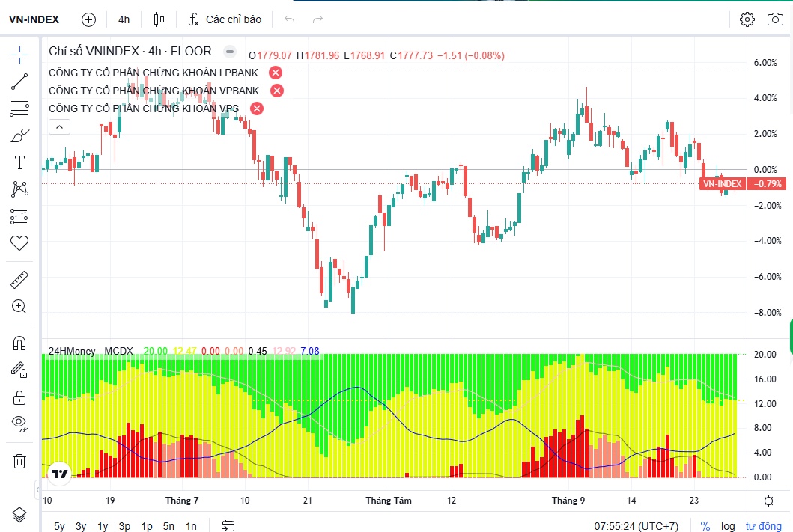Switch range to 1p
This screenshot has height=532, width=793.
point(147,526)
